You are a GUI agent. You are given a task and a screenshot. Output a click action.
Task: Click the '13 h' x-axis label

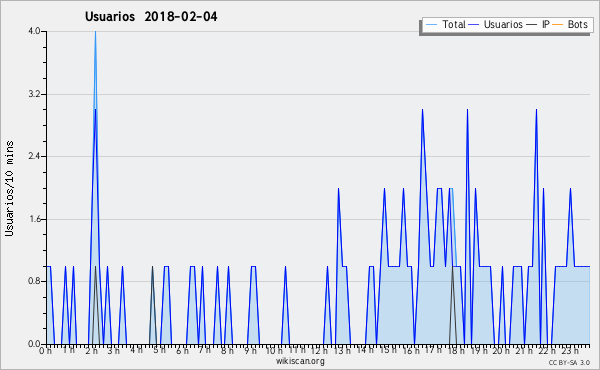point(342,350)
